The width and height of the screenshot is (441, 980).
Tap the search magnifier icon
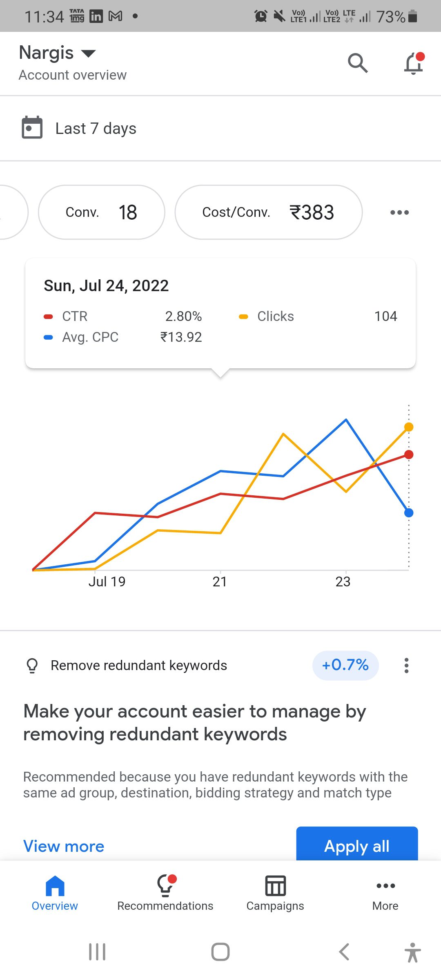click(358, 63)
